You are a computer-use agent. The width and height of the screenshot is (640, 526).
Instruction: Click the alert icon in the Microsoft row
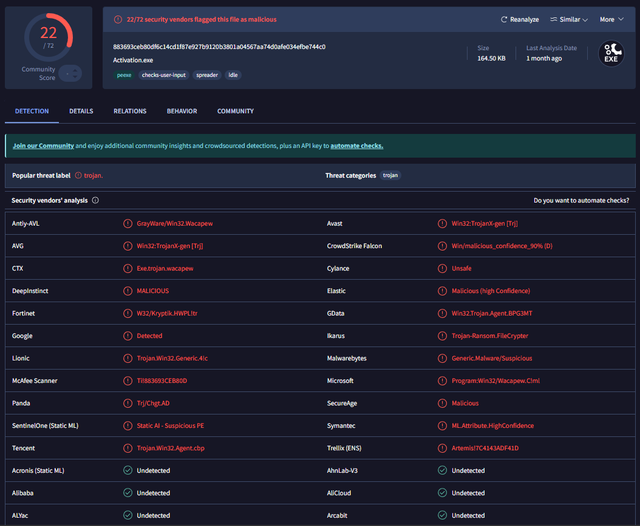tap(442, 381)
